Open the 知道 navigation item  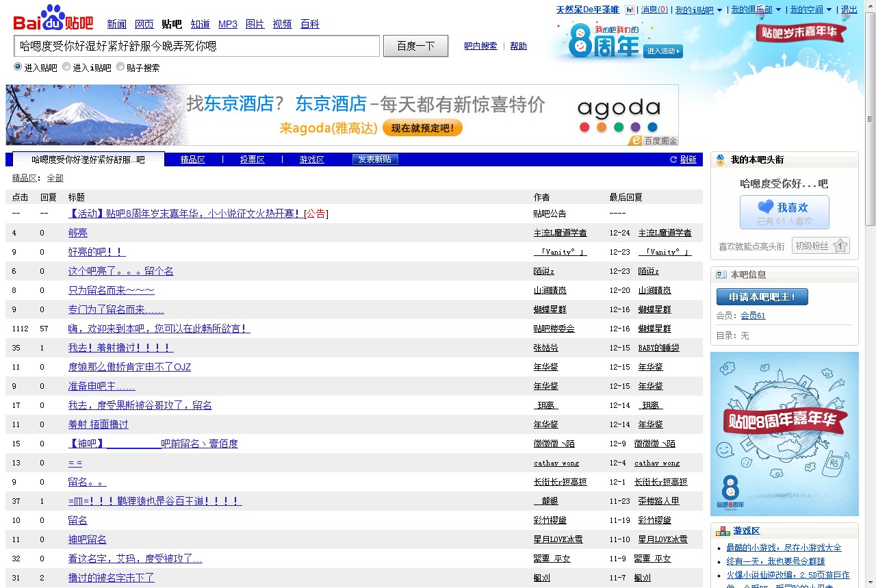[x=200, y=24]
